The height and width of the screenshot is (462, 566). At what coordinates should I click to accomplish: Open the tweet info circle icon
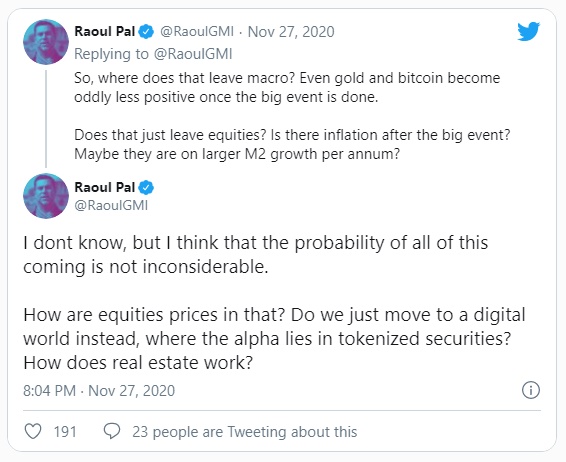click(531, 390)
